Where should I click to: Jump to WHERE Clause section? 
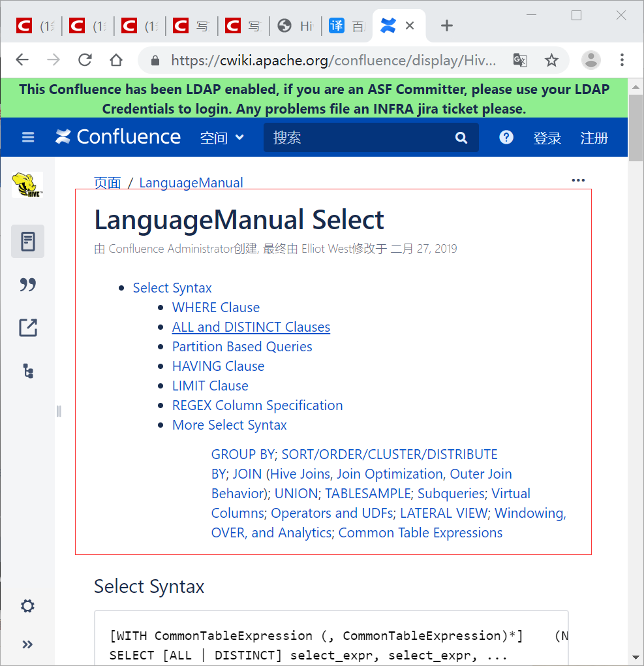pos(216,307)
